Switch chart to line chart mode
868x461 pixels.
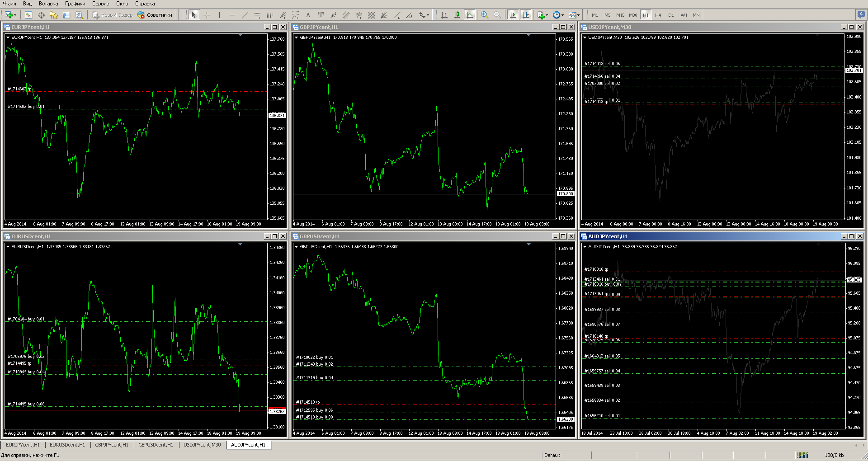470,15
